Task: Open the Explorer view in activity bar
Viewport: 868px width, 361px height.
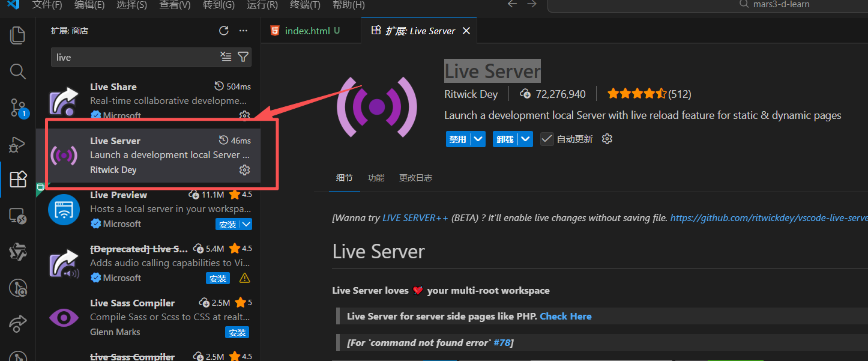Action: [18, 35]
